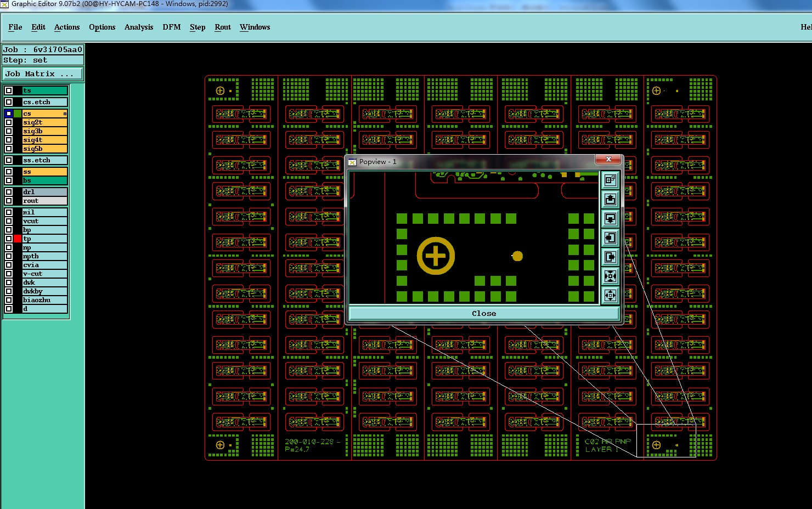Click the Popview pan up arrow icon
The width and height of the screenshot is (812, 509).
coord(610,199)
